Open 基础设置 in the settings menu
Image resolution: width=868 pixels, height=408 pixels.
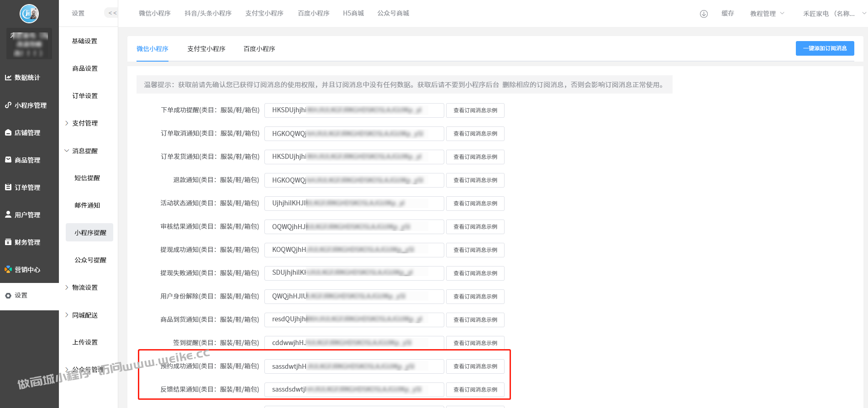coord(85,41)
